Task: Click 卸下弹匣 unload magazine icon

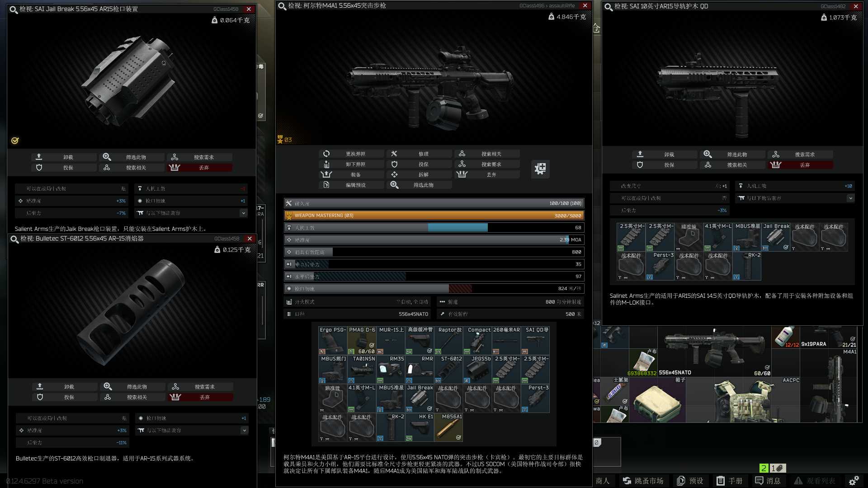Action: pos(326,164)
